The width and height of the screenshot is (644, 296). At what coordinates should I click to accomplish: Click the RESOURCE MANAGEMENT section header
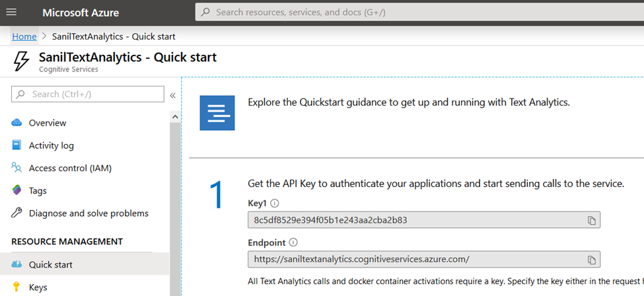(x=67, y=241)
